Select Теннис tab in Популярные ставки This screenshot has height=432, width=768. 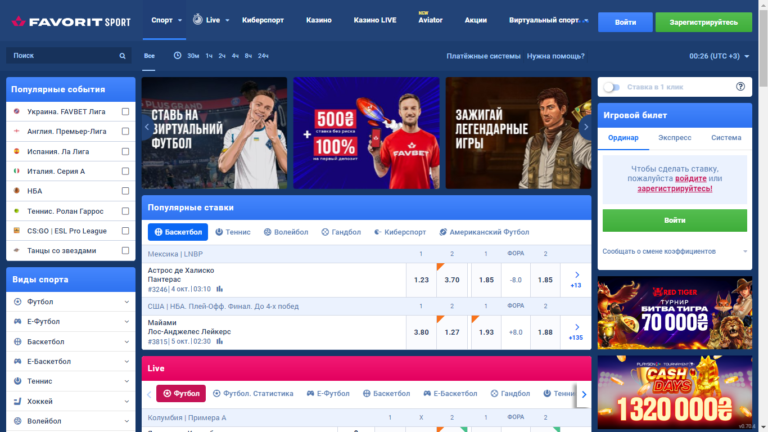(x=233, y=232)
